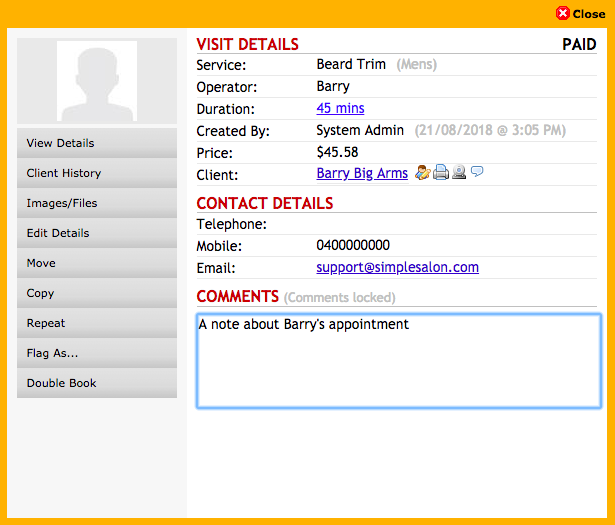The image size is (615, 525).
Task: Open View Details from the side menu
Action: tap(97, 143)
